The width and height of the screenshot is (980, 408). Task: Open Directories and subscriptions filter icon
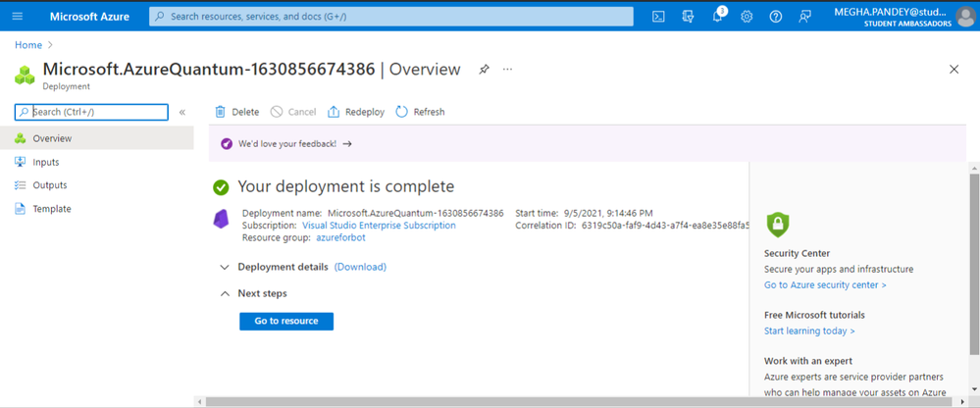pyautogui.click(x=688, y=17)
